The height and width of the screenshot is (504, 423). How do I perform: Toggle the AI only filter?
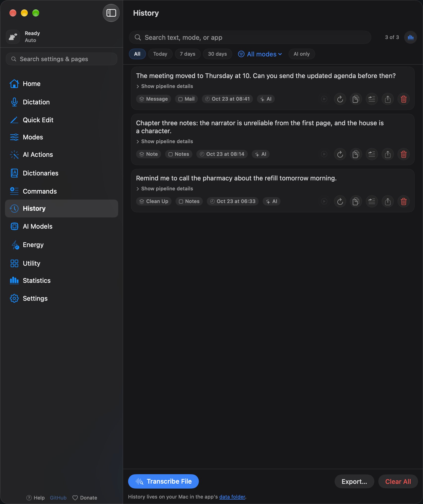tap(302, 54)
